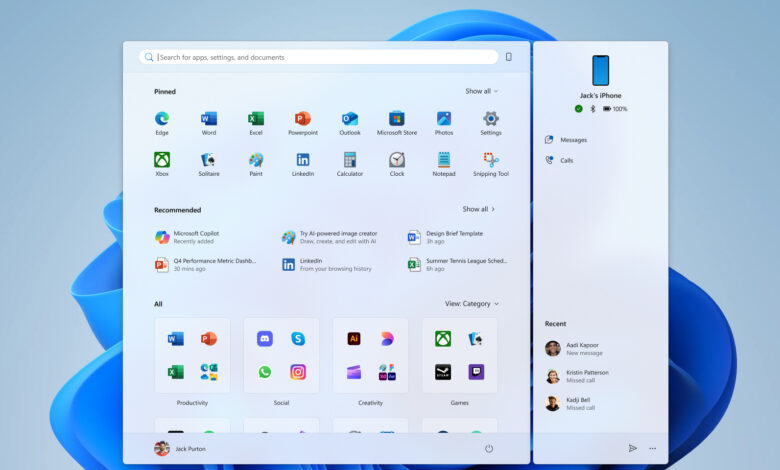Image resolution: width=780 pixels, height=470 pixels.
Task: Open Notepad from Pinned apps
Action: (444, 164)
